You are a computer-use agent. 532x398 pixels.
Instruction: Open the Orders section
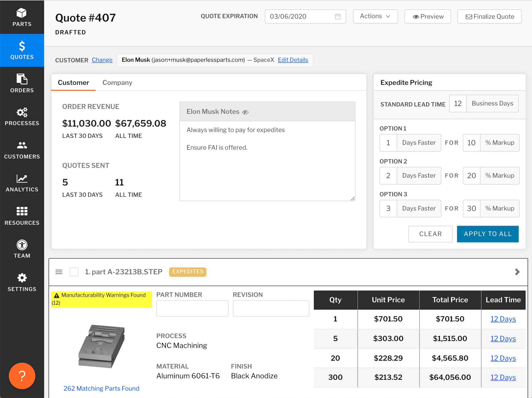click(22, 83)
